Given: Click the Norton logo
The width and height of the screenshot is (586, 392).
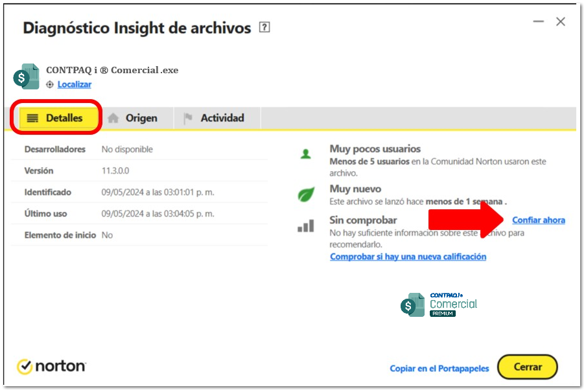Looking at the screenshot, I should [x=51, y=366].
